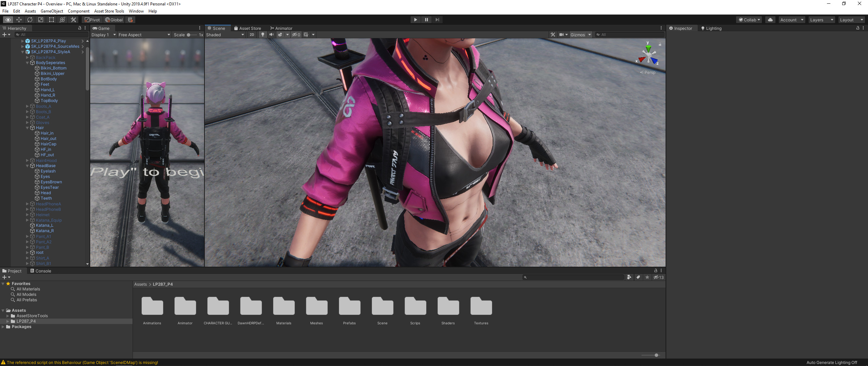Open the Layers dropdown
The width and height of the screenshot is (868, 366).
coord(822,20)
